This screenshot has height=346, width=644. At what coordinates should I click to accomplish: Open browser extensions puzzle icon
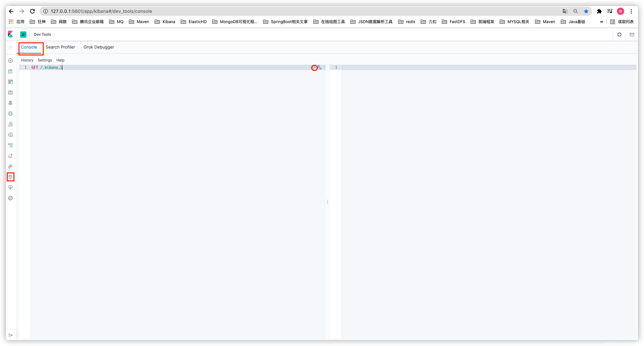[599, 11]
